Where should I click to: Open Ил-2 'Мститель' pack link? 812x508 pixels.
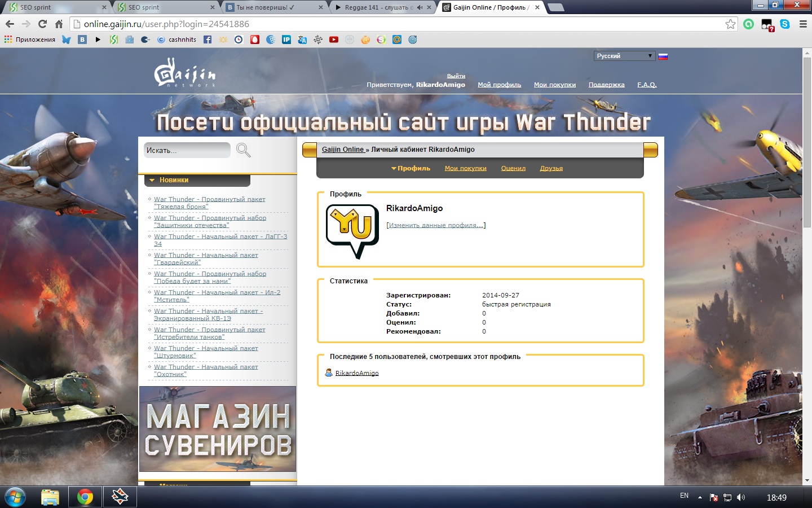coord(217,296)
